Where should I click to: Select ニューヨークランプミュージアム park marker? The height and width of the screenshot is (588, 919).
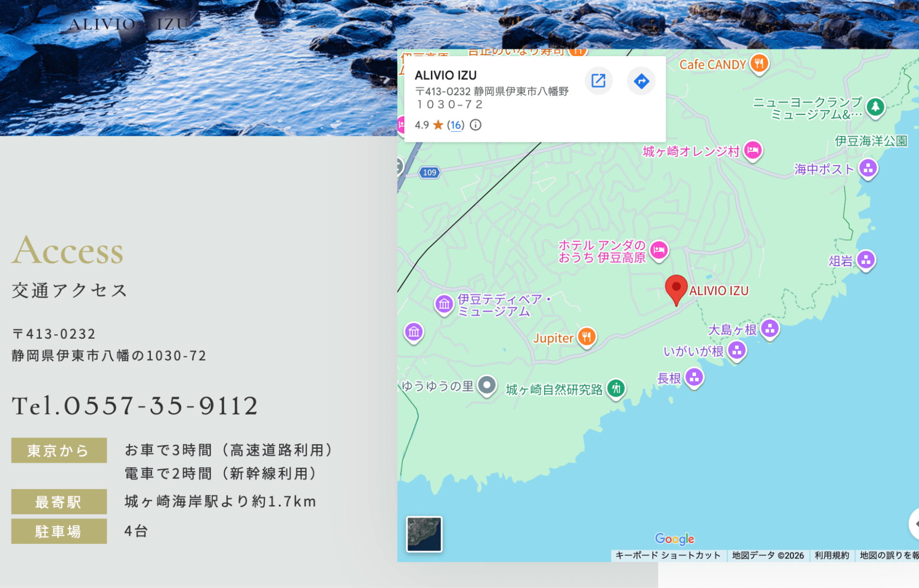pyautogui.click(x=875, y=108)
